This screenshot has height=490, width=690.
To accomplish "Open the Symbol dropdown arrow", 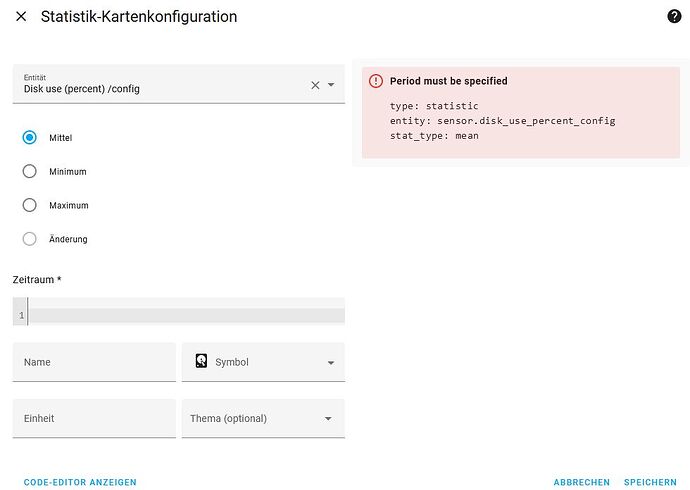I will pyautogui.click(x=330, y=363).
